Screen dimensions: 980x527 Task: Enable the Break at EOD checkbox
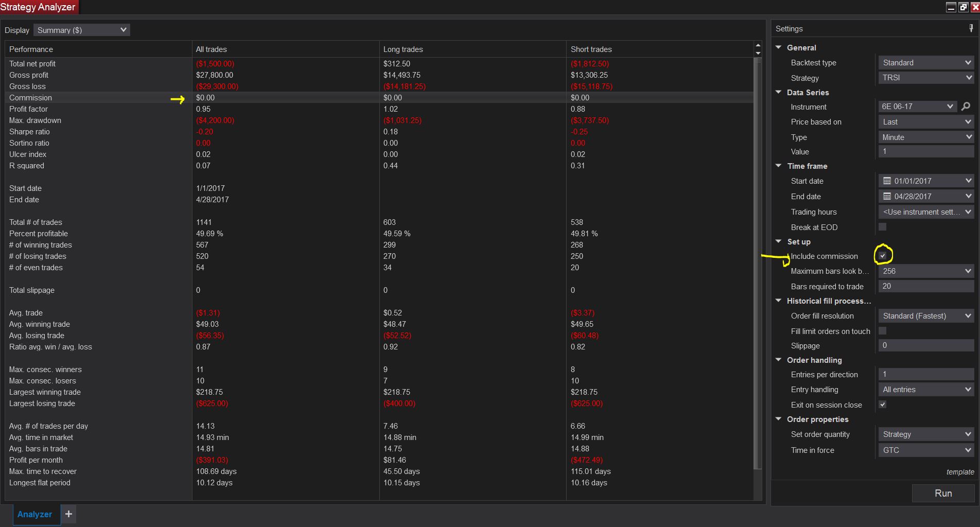coord(883,227)
